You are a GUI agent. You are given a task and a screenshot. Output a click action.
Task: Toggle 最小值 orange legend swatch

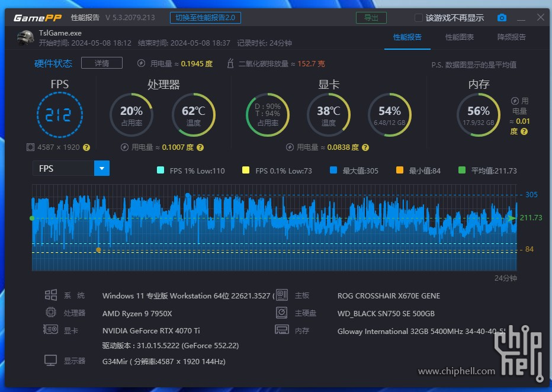tap(400, 171)
